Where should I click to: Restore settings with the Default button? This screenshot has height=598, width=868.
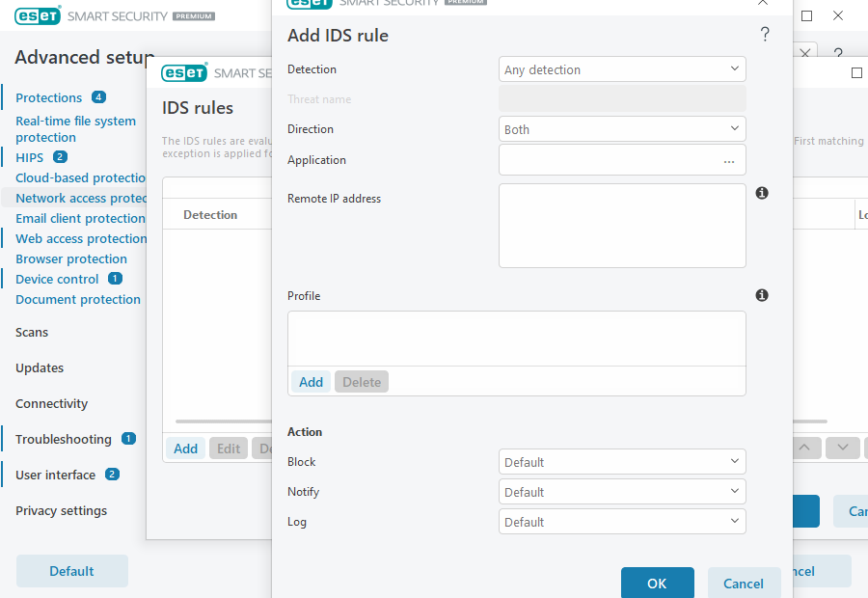pos(71,570)
